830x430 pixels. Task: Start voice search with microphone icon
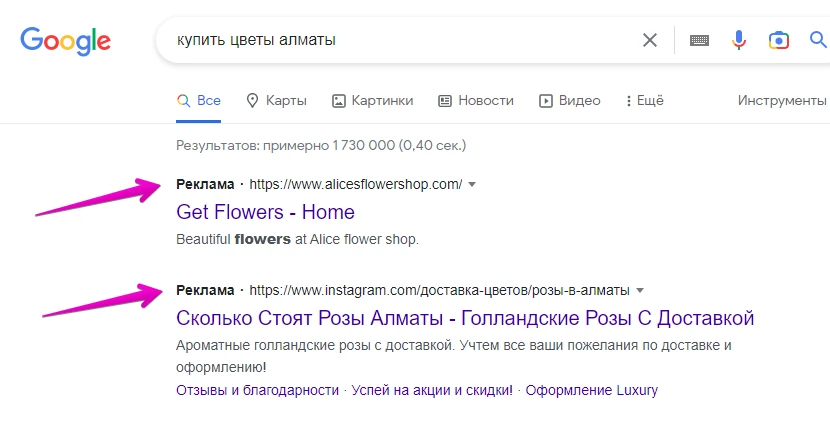738,40
